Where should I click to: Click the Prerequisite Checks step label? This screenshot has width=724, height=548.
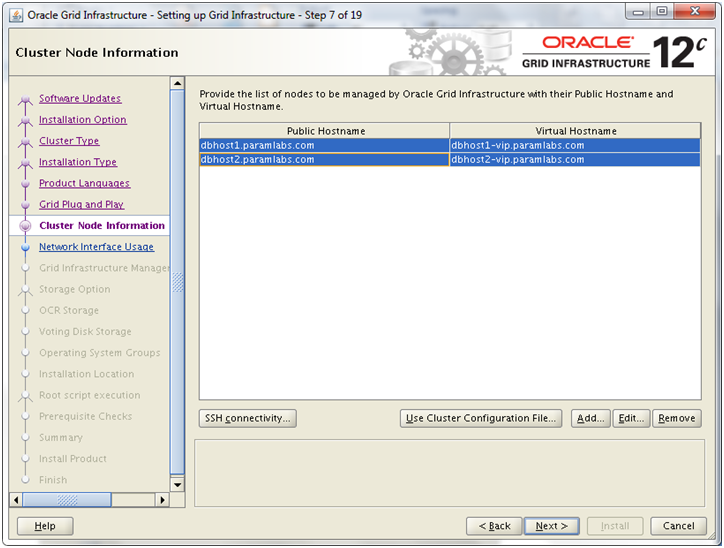[x=85, y=417]
